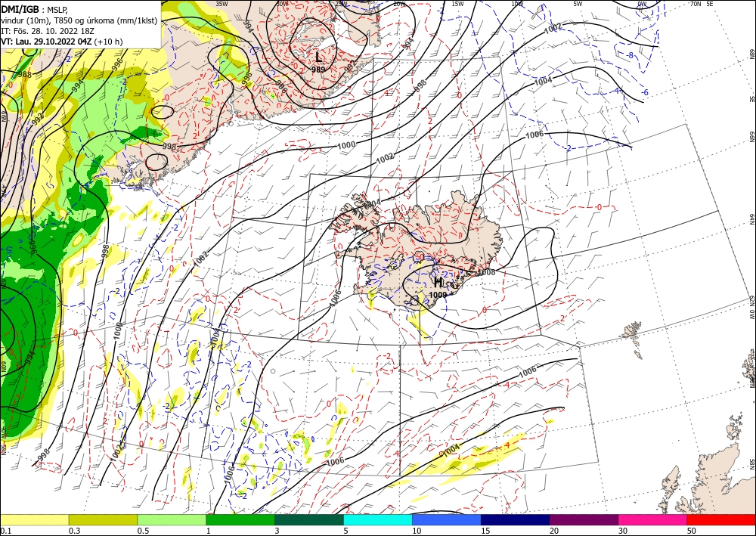This screenshot has width=756, height=536.
Task: Click the dark green 3–5 legend swatch
Action: 309,519
